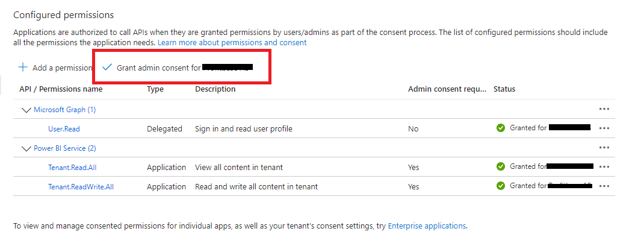The width and height of the screenshot is (644, 240).
Task: Open ellipsis menu for User.Read row
Action: coord(604,128)
